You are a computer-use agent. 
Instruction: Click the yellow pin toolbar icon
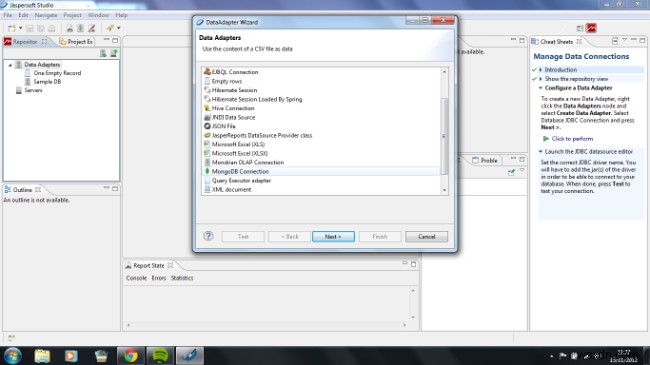110,28
